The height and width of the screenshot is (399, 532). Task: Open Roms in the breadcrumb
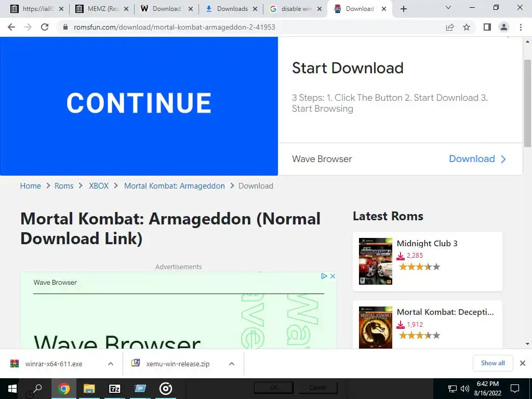(x=64, y=186)
